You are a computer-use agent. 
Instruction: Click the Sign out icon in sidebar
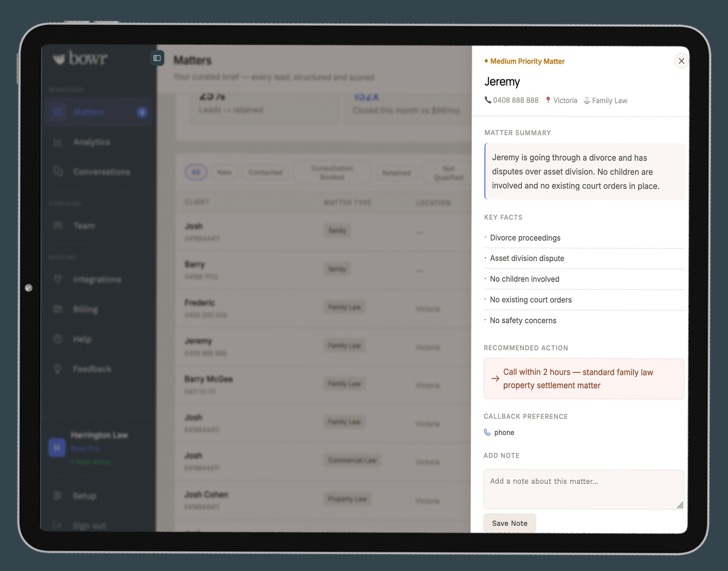[57, 525]
